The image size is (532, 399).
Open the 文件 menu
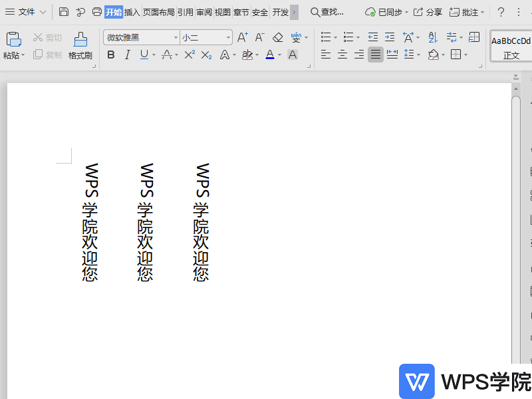[25, 11]
